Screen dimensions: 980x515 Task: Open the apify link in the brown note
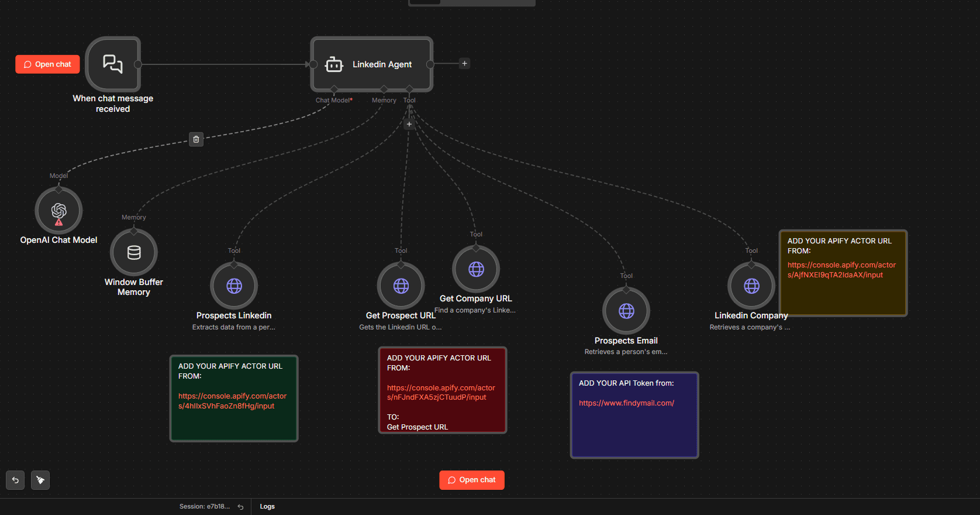coord(841,270)
